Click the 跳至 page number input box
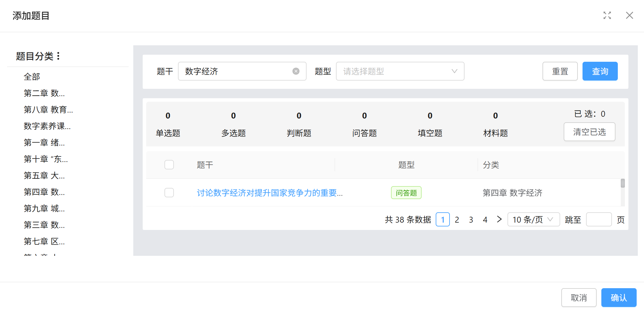644x312 pixels. pyautogui.click(x=599, y=219)
